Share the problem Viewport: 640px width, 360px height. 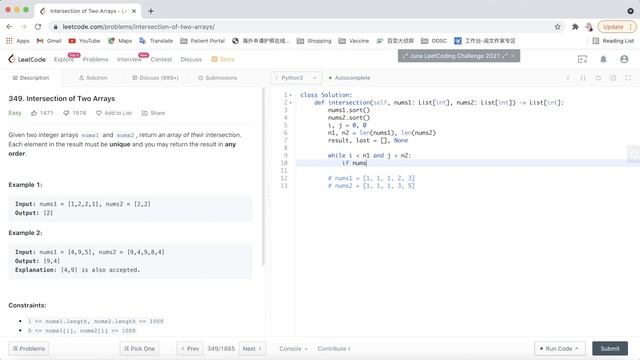153,113
